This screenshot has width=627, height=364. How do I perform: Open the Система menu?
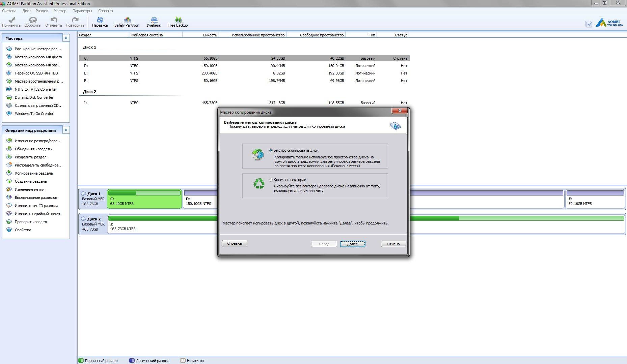click(x=9, y=11)
